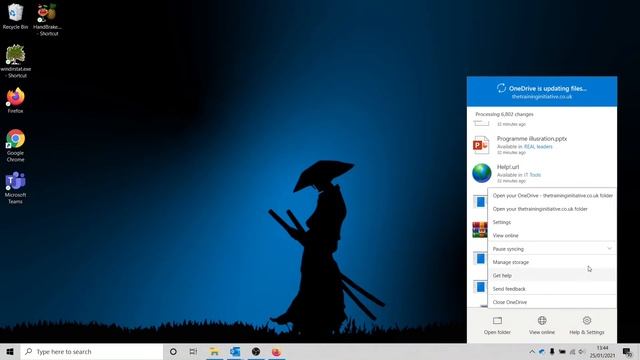Open Task View from the taskbar
The image size is (640, 360).
[x=193, y=351]
